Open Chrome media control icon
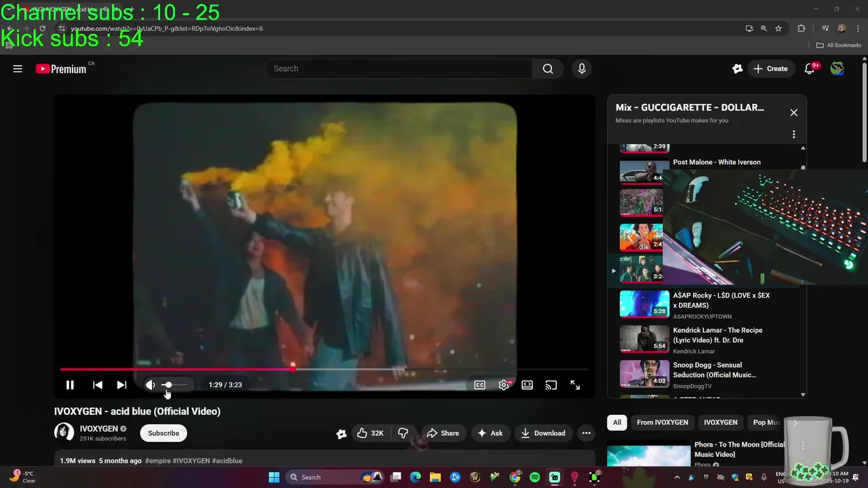Image resolution: width=868 pixels, height=488 pixels. point(825,28)
